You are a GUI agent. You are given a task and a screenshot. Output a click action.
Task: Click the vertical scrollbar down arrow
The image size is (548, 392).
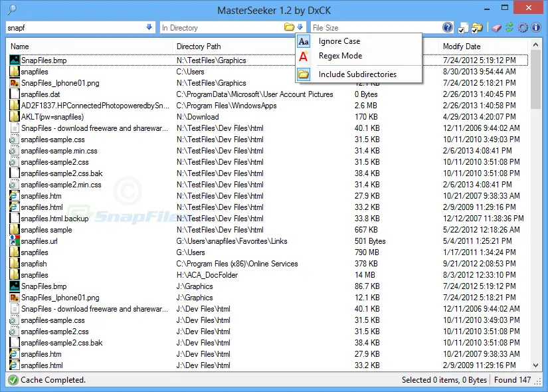tap(536, 365)
